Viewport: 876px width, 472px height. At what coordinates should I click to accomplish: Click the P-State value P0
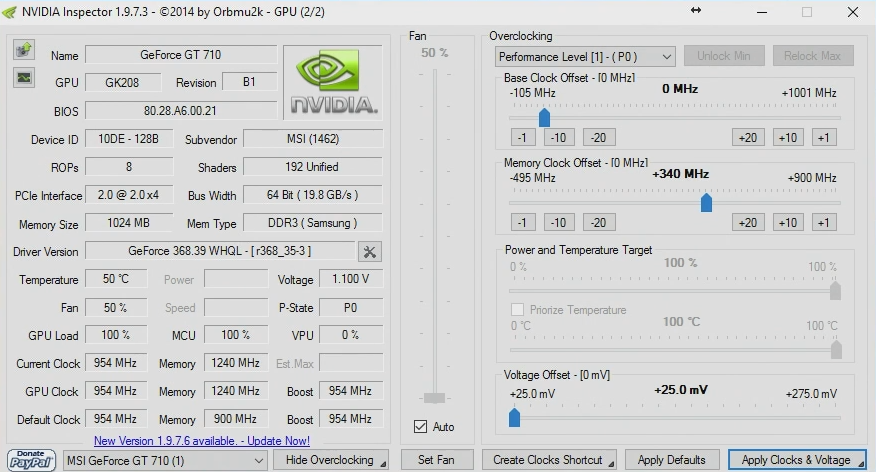point(351,307)
